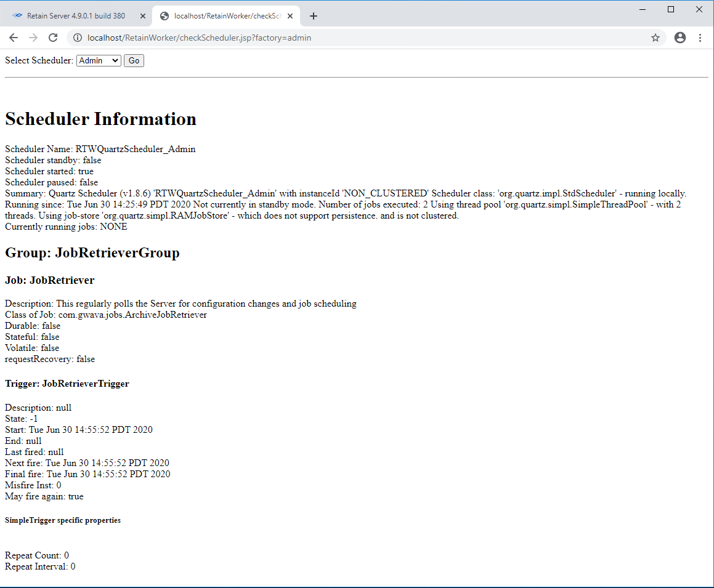Click 'Last fired: null' line

[34, 452]
